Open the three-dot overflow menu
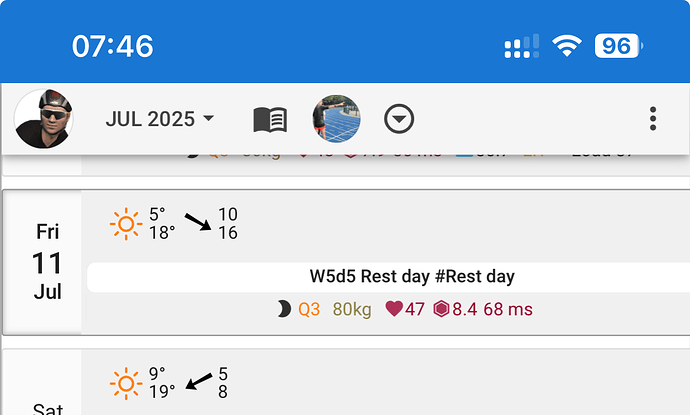 tap(653, 120)
